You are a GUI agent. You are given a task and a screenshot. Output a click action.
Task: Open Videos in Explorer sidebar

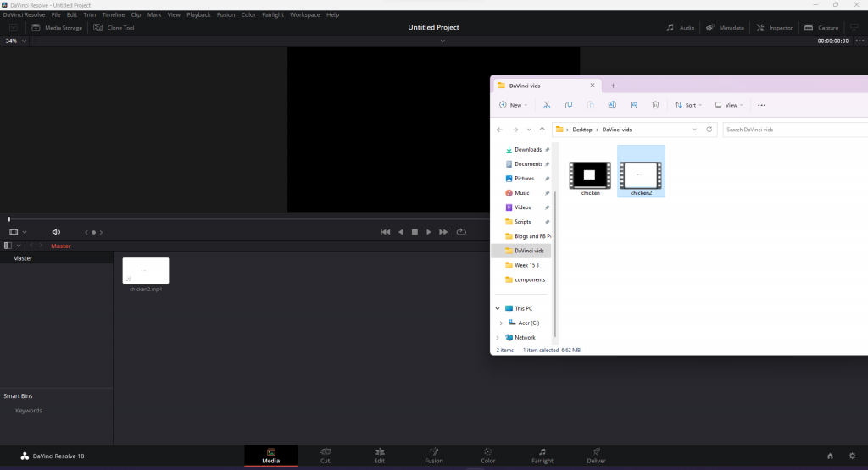point(522,207)
